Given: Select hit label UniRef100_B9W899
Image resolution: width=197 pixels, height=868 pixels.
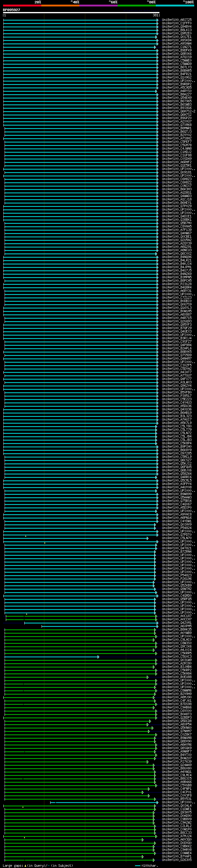Looking at the screenshot, I should (x=176, y=494).
